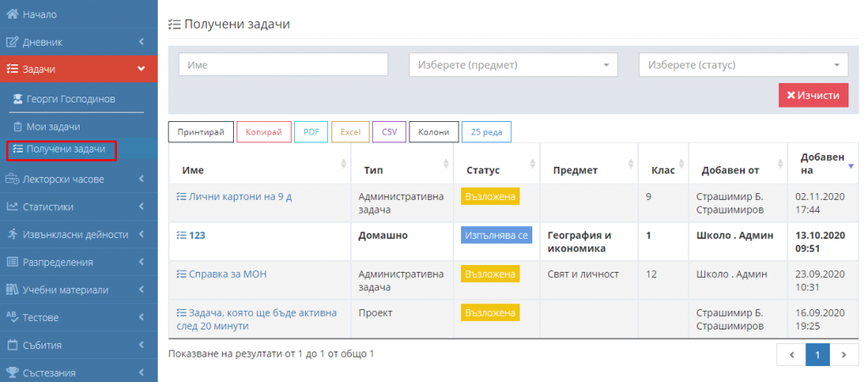Screen dimensions: 868x382
Task: Click the home icon beside Начало
Action: click(x=12, y=14)
